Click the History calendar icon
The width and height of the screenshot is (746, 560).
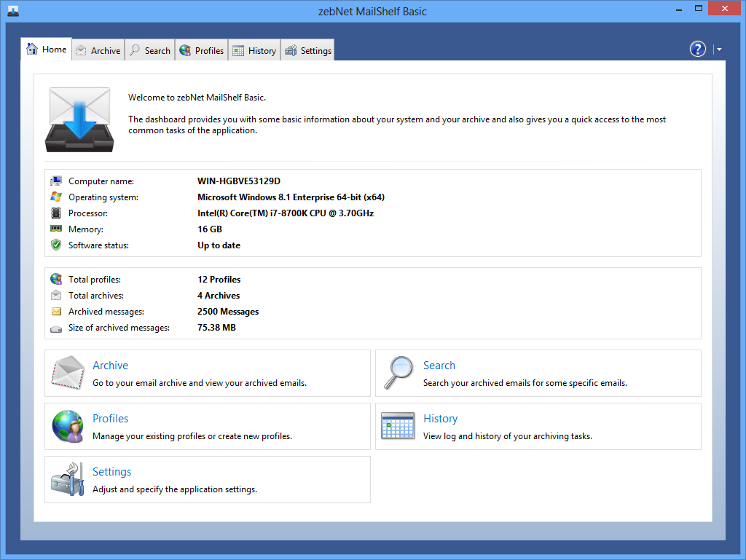pos(399,426)
